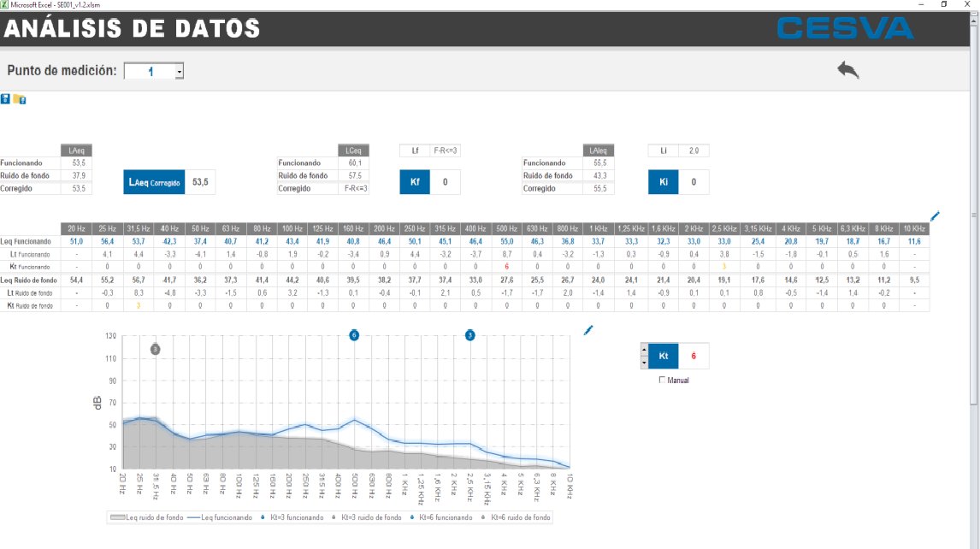This screenshot has height=549, width=980.
Task: Click the 20 Hz column header
Action: [x=76, y=228]
